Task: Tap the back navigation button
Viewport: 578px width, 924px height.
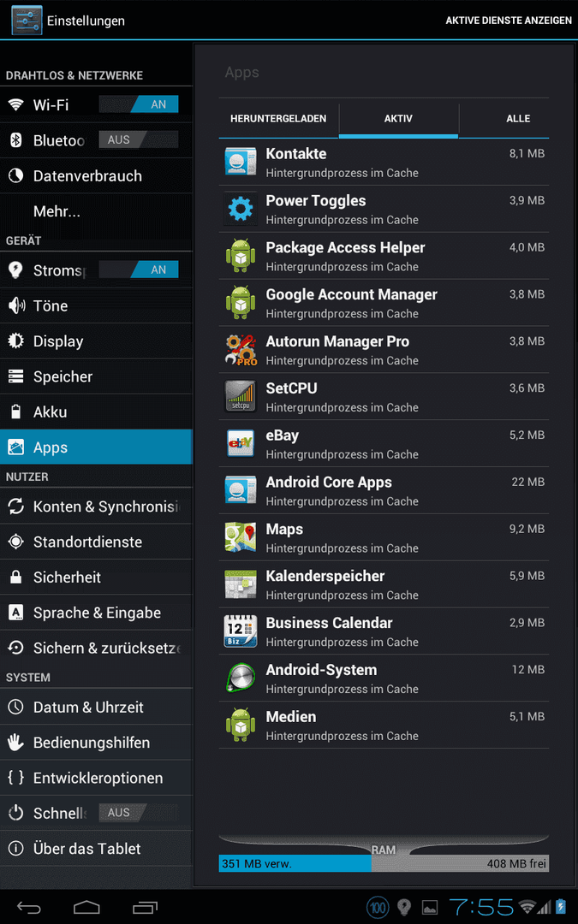Action: [28, 908]
